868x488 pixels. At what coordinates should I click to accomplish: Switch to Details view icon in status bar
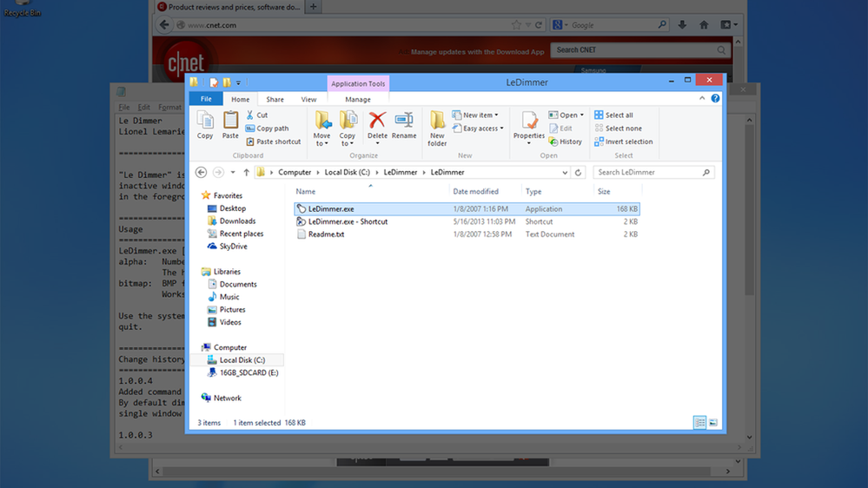[x=699, y=423]
